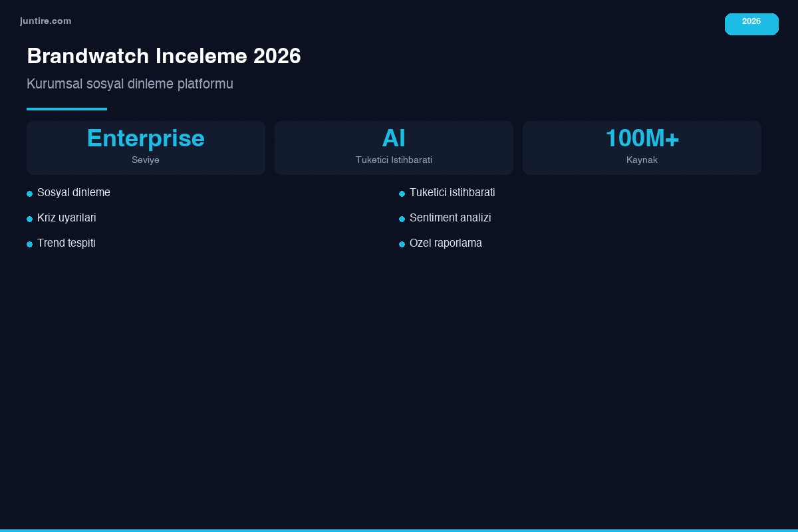This screenshot has height=532, width=798.
Task: Click the Tuketici istihbarati list item
Action: [447, 193]
